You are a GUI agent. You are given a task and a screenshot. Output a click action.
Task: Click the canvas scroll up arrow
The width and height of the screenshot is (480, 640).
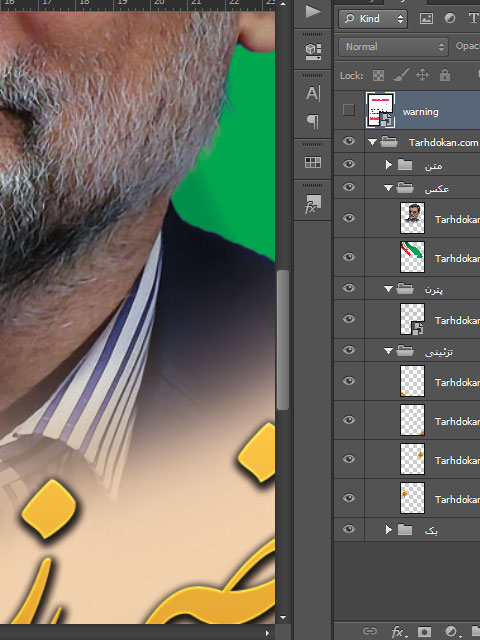tap(283, 4)
